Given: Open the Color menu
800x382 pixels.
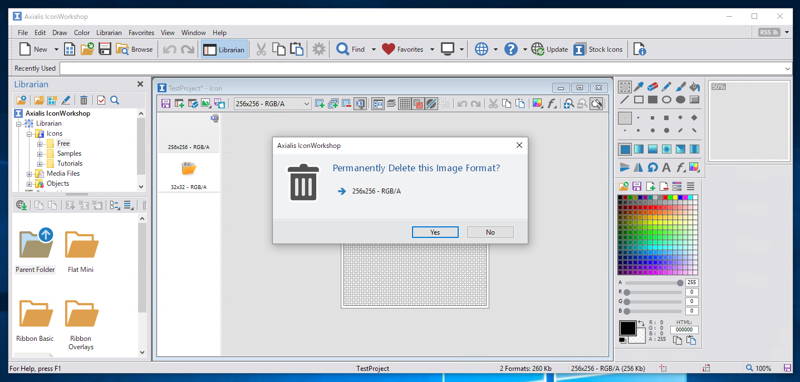Looking at the screenshot, I should pos(82,33).
